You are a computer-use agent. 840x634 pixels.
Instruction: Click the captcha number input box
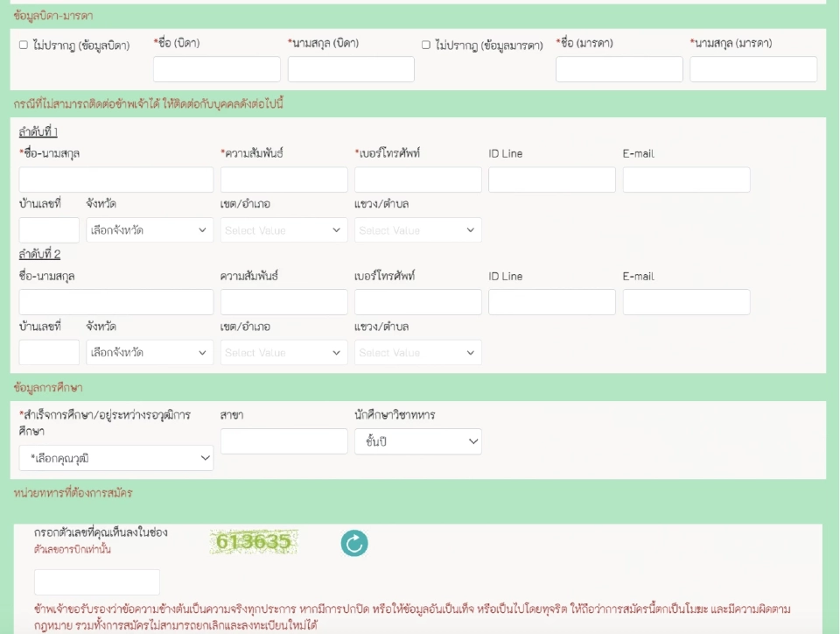click(97, 582)
